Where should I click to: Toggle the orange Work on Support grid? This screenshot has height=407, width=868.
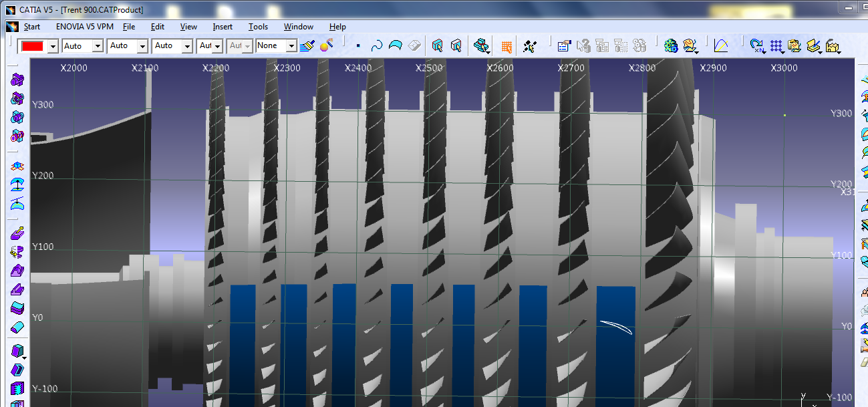pos(507,46)
